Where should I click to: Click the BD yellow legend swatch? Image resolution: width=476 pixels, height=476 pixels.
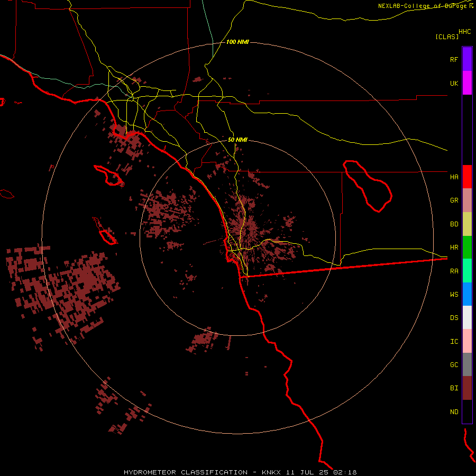[x=467, y=224]
